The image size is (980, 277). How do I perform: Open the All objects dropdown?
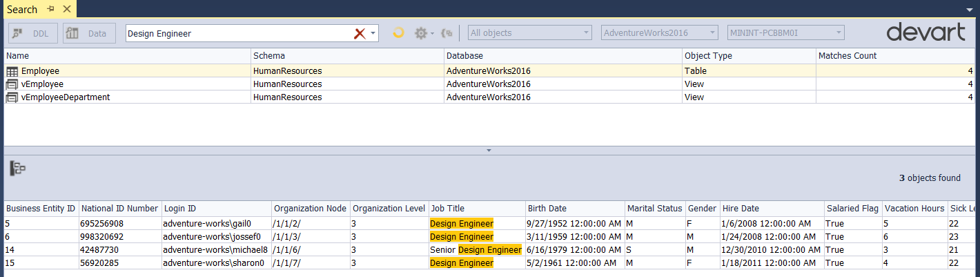(529, 32)
